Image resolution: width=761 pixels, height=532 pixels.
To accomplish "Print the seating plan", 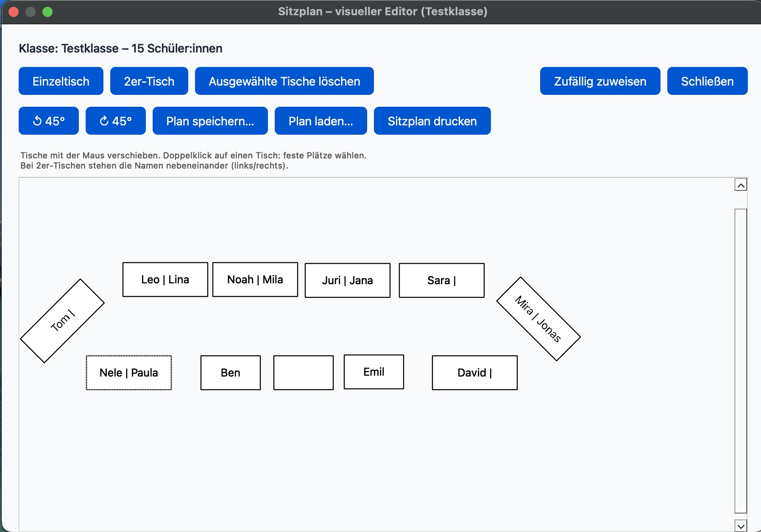I will (432, 121).
